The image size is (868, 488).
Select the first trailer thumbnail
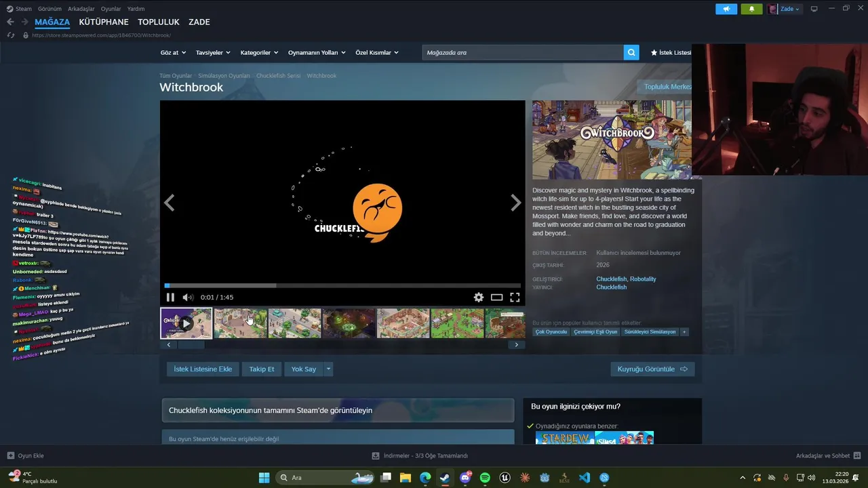click(186, 323)
